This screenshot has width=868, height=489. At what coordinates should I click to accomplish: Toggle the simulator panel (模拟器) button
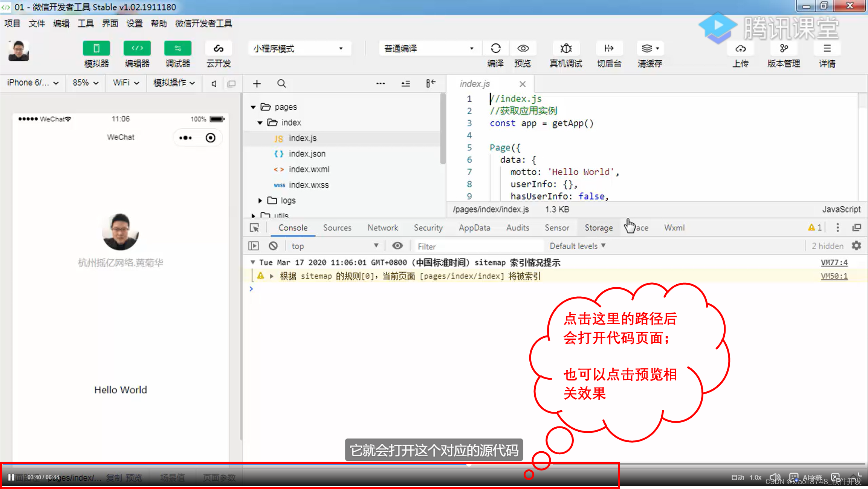[96, 48]
